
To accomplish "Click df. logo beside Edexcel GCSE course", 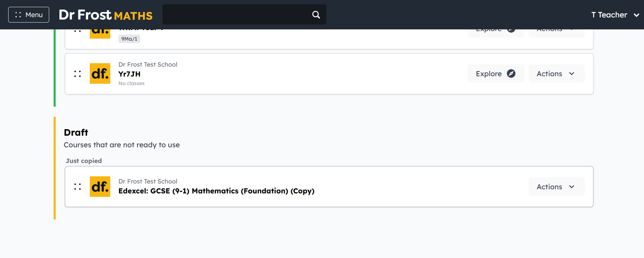I will pos(100,187).
